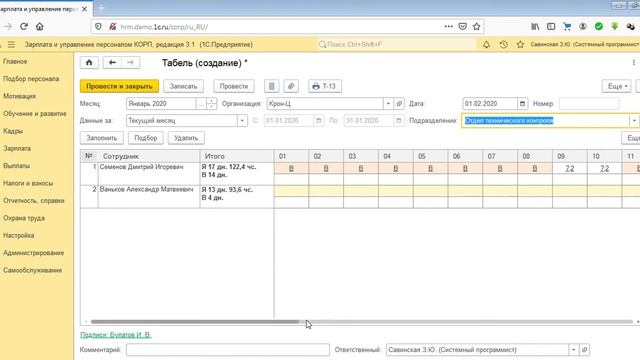This screenshot has width=640, height=360.
Task: Expand the Подразделение dropdown
Action: [x=634, y=121]
